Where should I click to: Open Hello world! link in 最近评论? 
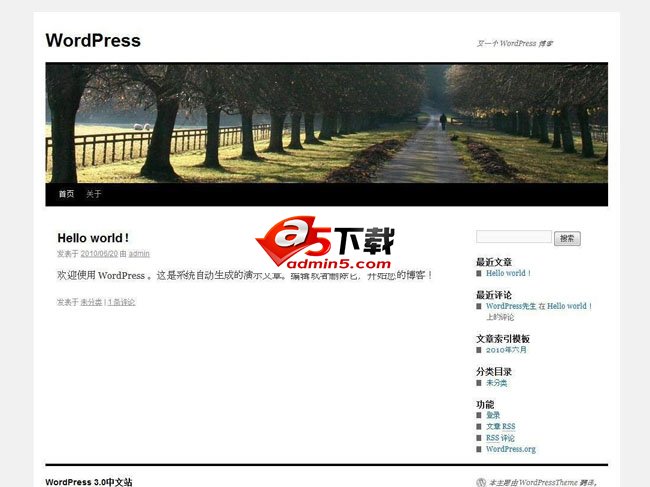coord(569,306)
